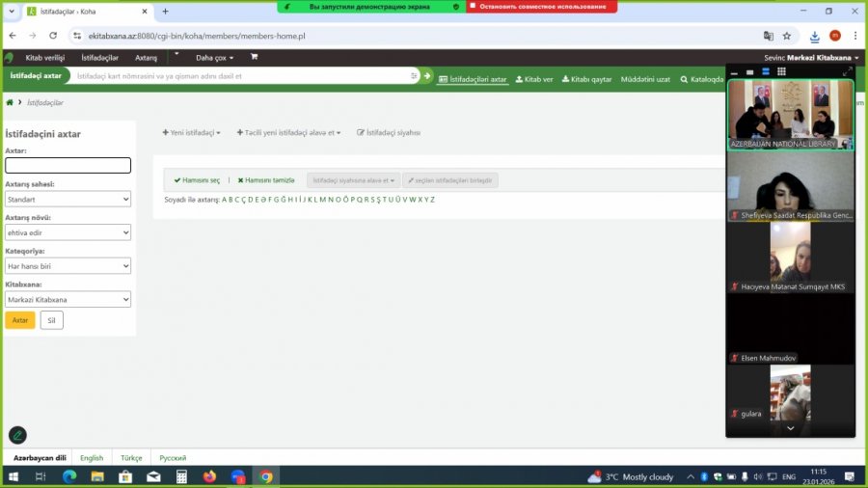Go to Koha home via house icon

tap(10, 102)
